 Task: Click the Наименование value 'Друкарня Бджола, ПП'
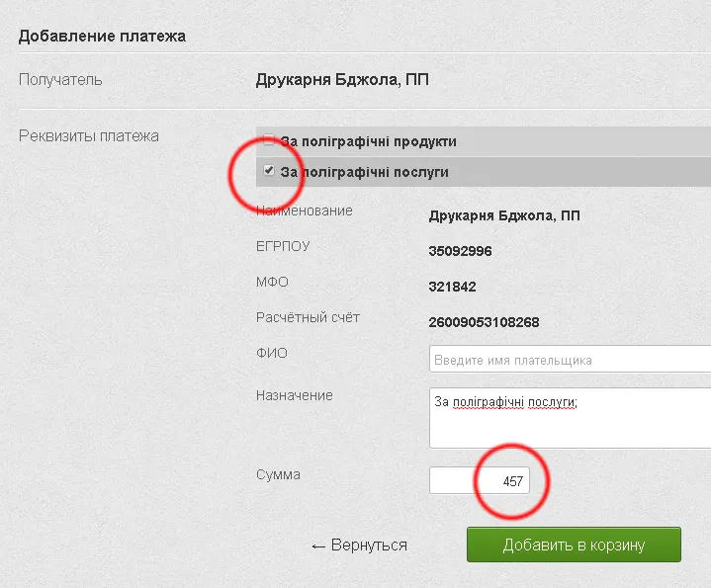[x=504, y=215]
